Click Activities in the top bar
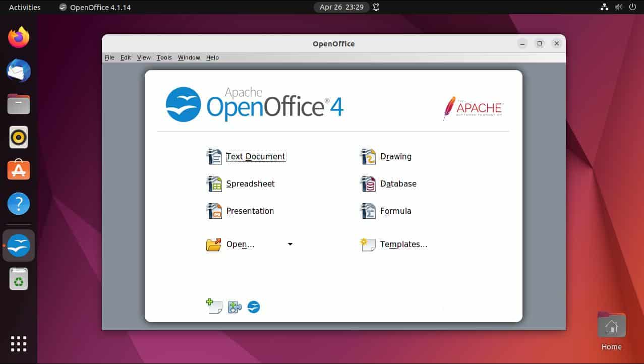 coord(25,7)
